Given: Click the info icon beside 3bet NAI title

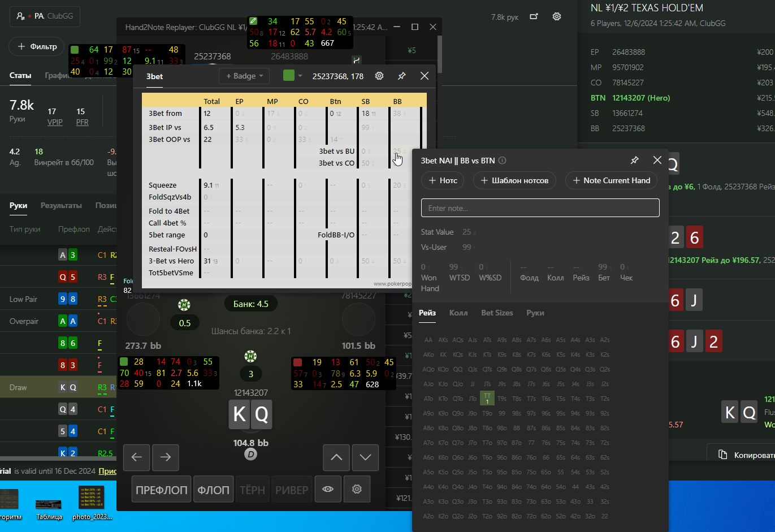Looking at the screenshot, I should point(502,161).
